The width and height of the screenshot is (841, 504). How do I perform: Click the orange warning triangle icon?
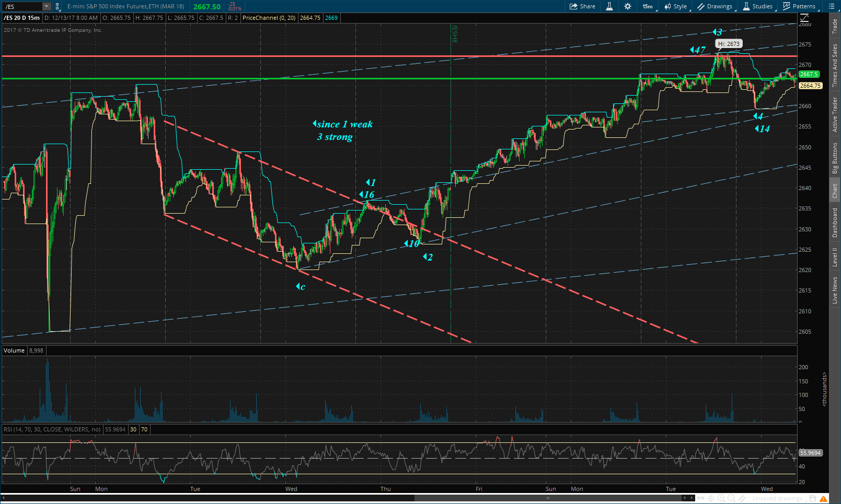824,498
